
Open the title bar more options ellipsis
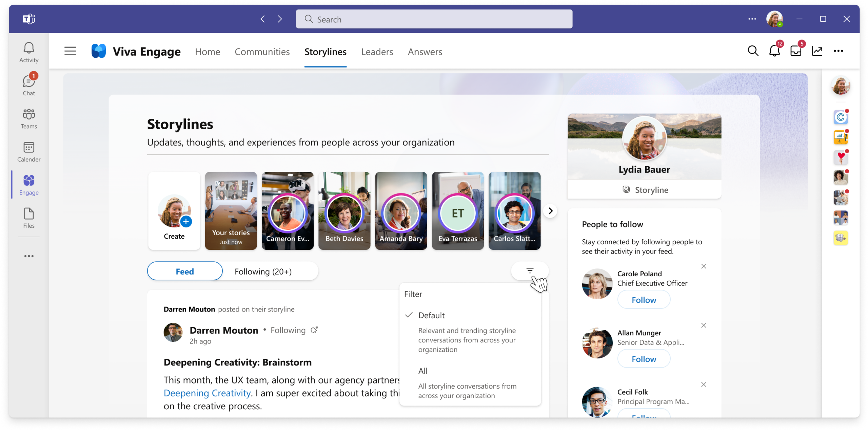[752, 19]
